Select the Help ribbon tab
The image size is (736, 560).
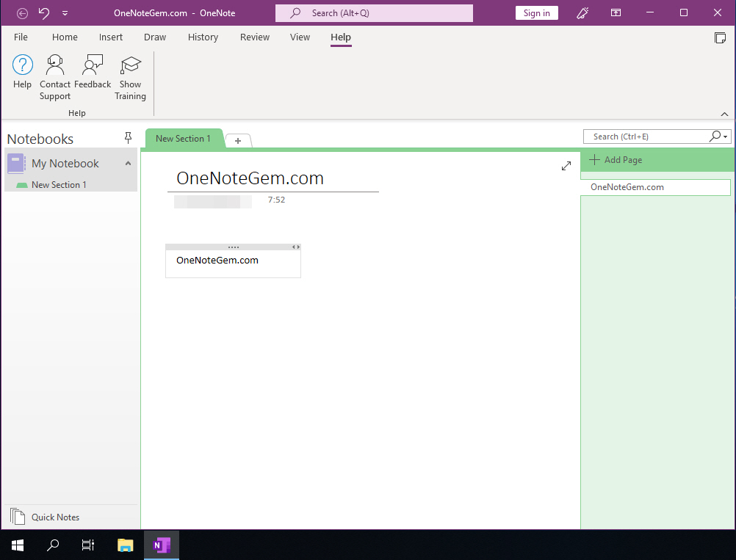[341, 37]
